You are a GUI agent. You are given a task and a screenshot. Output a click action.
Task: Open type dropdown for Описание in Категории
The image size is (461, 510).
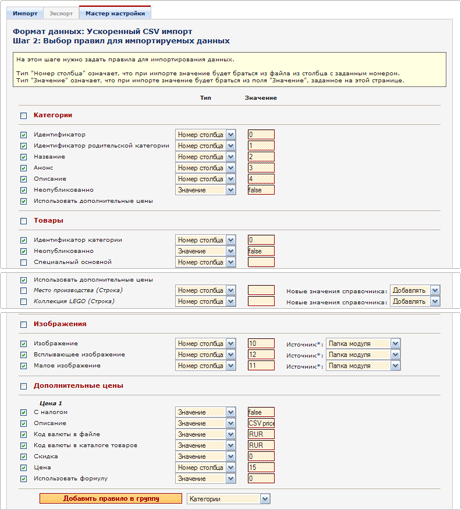click(x=206, y=179)
